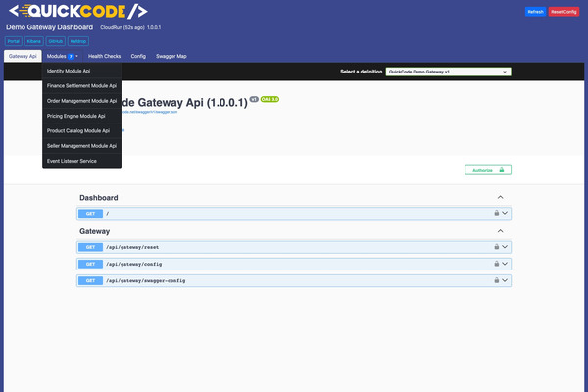Click the Dashboard section heading
The height and width of the screenshot is (392, 588).
coord(99,198)
